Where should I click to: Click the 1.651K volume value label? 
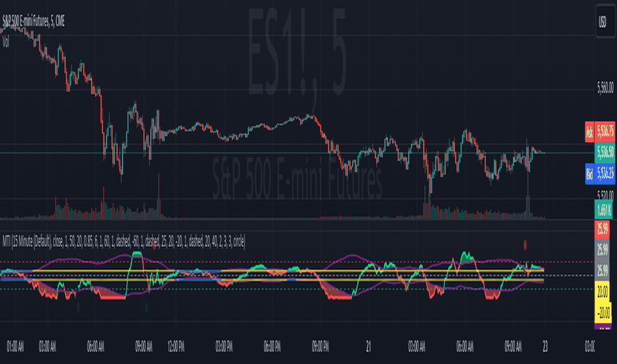[604, 210]
